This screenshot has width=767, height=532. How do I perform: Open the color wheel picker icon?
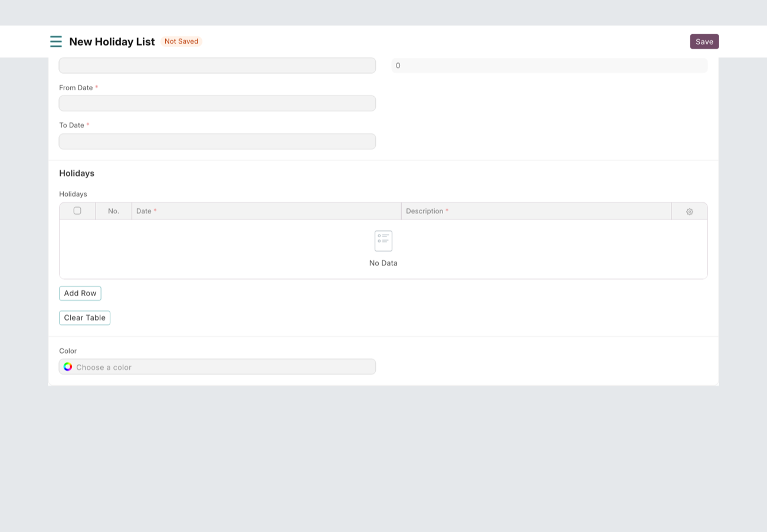click(68, 367)
